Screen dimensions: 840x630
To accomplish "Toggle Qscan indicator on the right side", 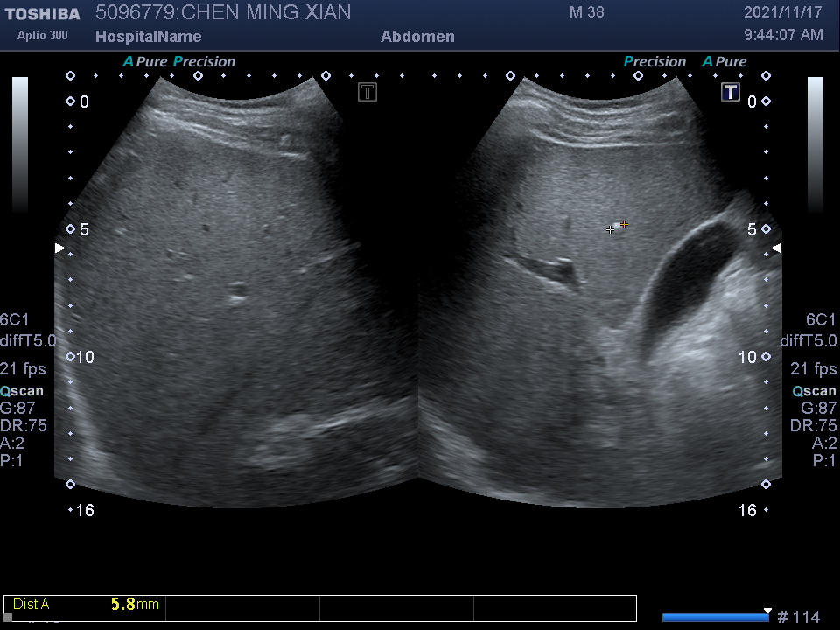I will pyautogui.click(x=814, y=391).
